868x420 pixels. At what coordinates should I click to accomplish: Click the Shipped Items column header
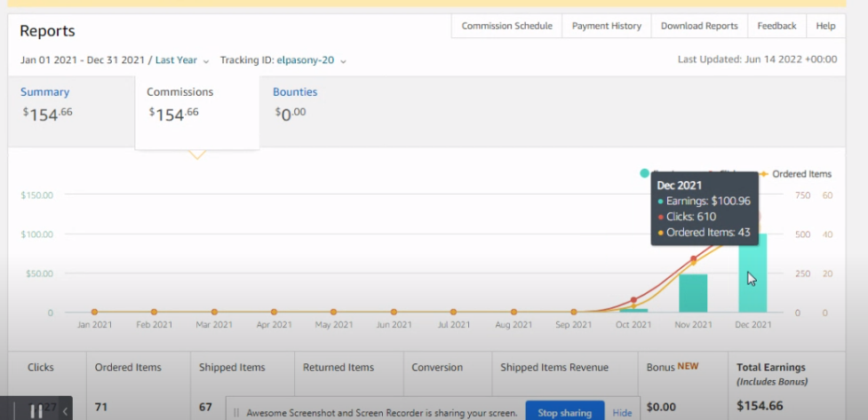[232, 368]
